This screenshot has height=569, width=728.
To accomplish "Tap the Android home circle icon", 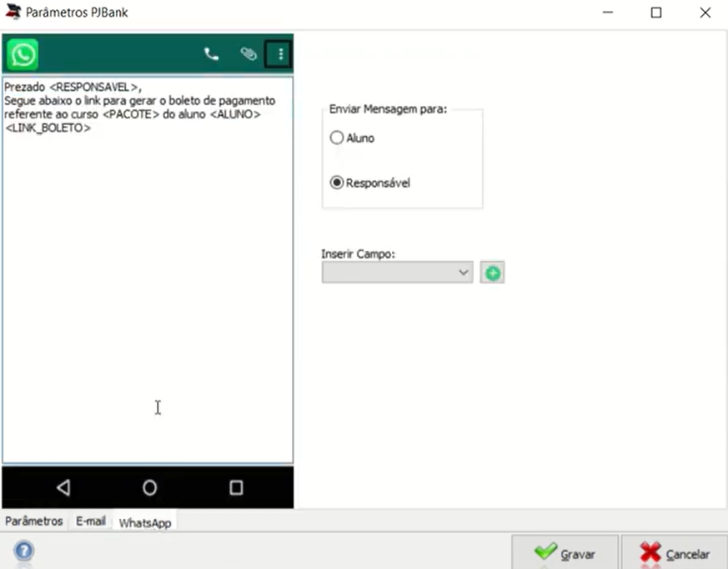I will 149,487.
